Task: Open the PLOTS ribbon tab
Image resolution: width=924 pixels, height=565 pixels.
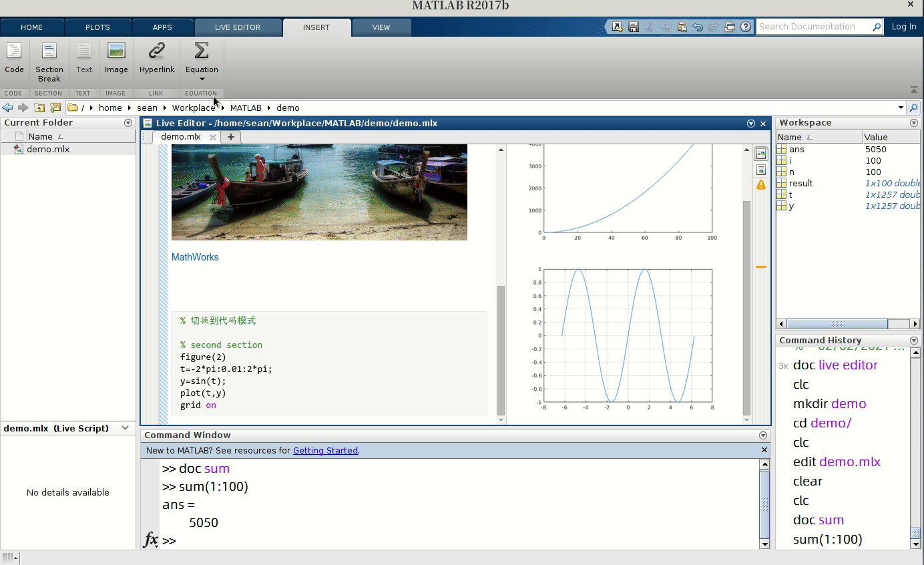Action: click(x=97, y=27)
